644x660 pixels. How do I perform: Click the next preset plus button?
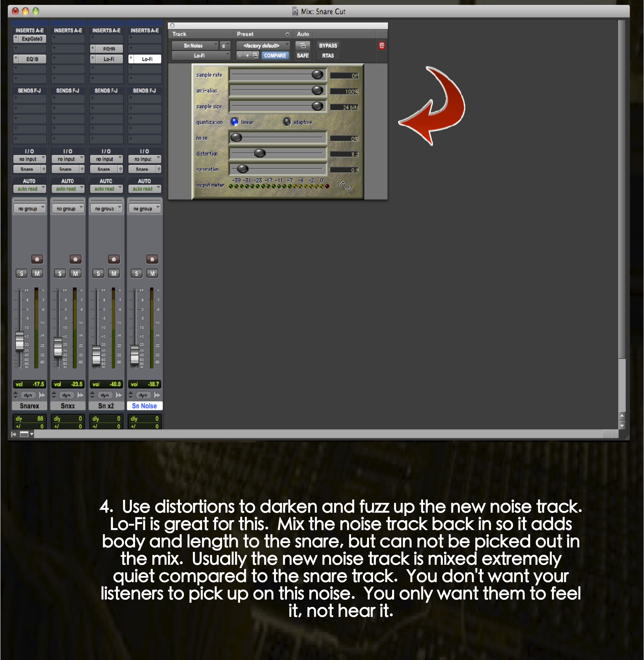(x=247, y=56)
